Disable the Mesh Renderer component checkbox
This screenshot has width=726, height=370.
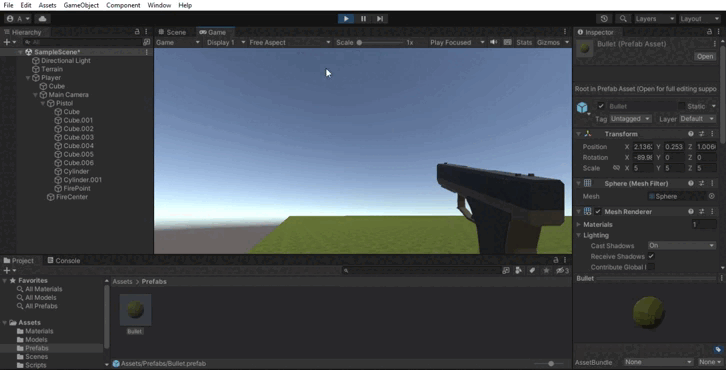598,212
